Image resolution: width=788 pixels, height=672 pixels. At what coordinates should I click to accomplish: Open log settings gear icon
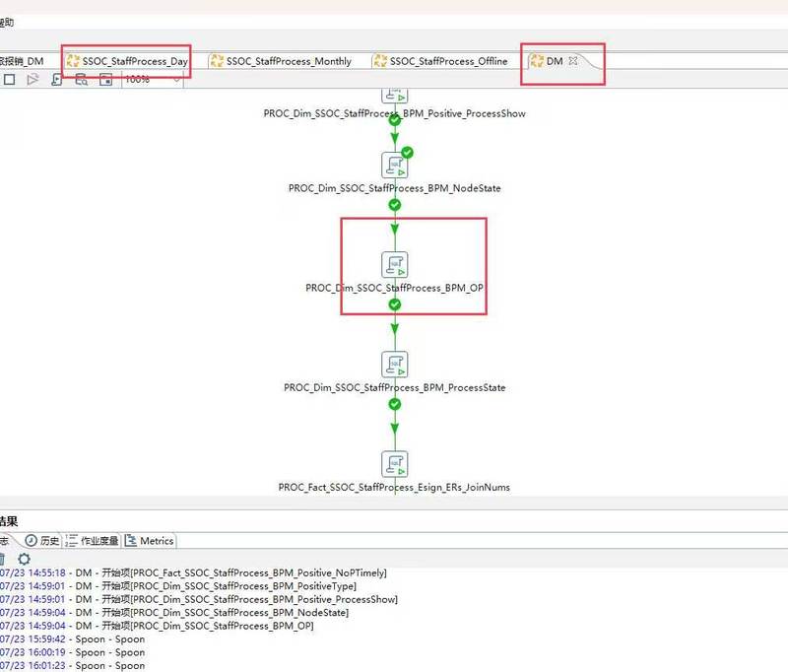(24, 559)
